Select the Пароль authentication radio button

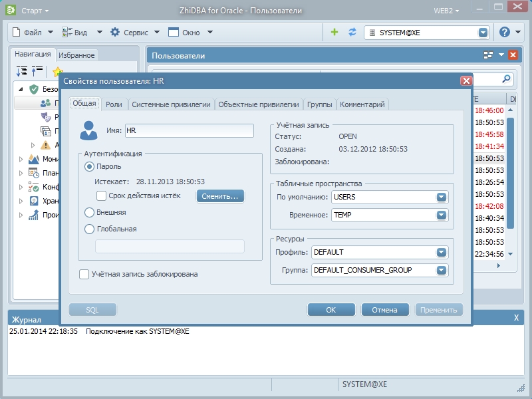pos(89,167)
